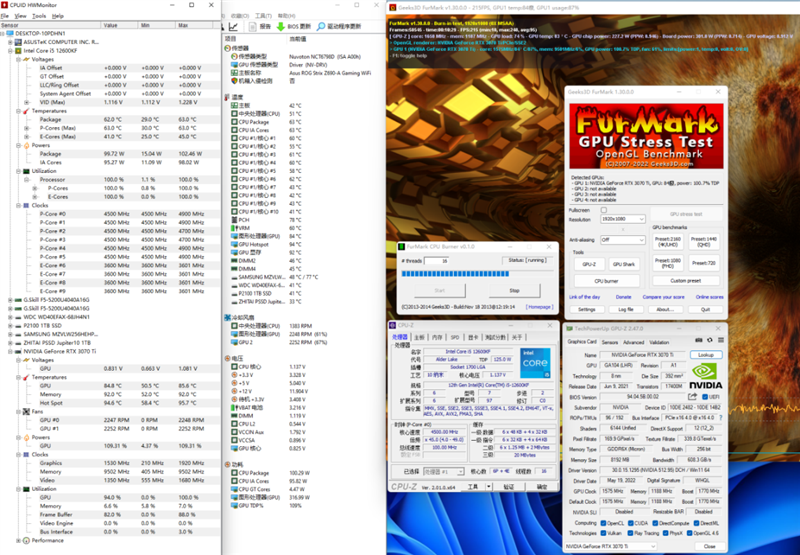The width and height of the screenshot is (800, 555).
Task: Click the Bus Interface question mark icon
Action: (x=720, y=418)
